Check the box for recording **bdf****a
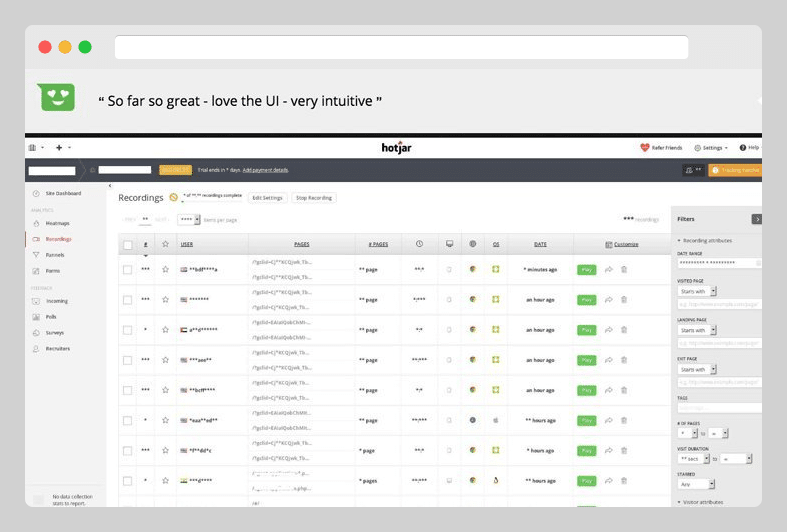Image resolution: width=787 pixels, height=532 pixels. [127, 270]
